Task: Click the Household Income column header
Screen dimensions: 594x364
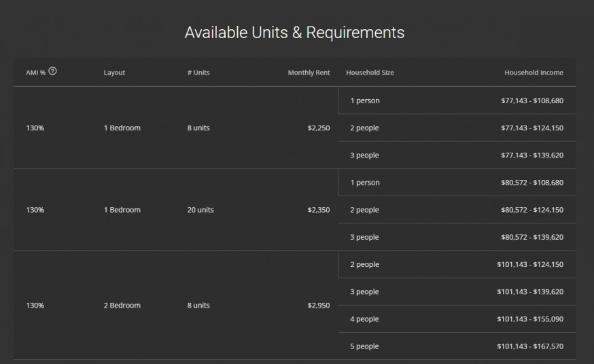Action: coord(534,73)
